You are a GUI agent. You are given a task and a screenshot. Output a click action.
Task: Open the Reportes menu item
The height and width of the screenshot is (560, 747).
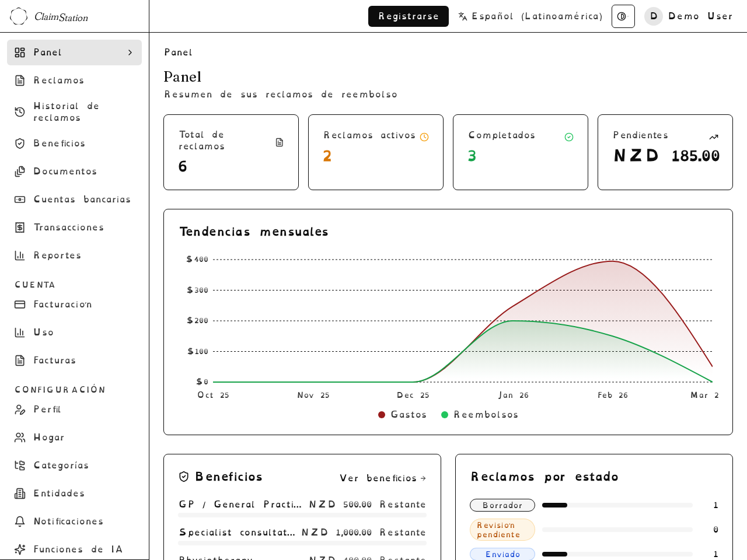(x=74, y=256)
